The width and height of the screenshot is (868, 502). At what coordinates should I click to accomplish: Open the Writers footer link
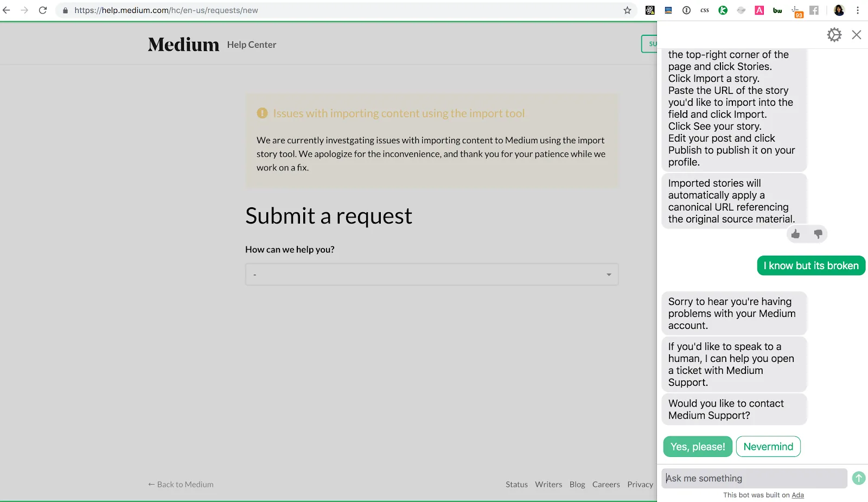coord(548,485)
